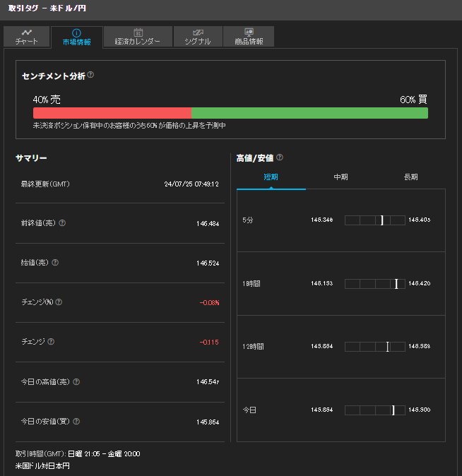Screen dimensions: 462x476
Task: Click the sentiment forecast sentence under the bar
Action: [129, 126]
